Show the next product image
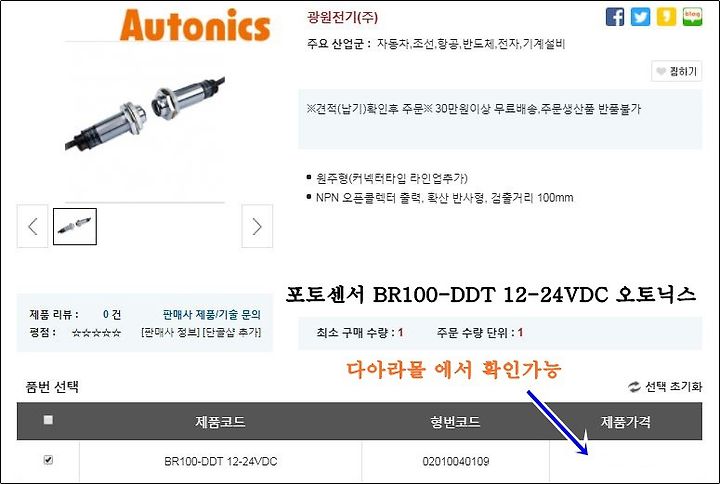The width and height of the screenshot is (720, 484). (257, 226)
